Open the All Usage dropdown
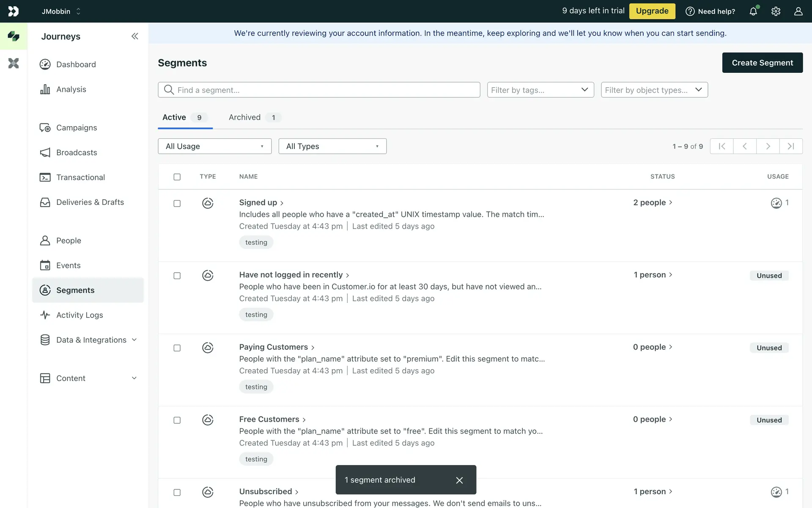This screenshot has width=812, height=508. click(x=214, y=146)
